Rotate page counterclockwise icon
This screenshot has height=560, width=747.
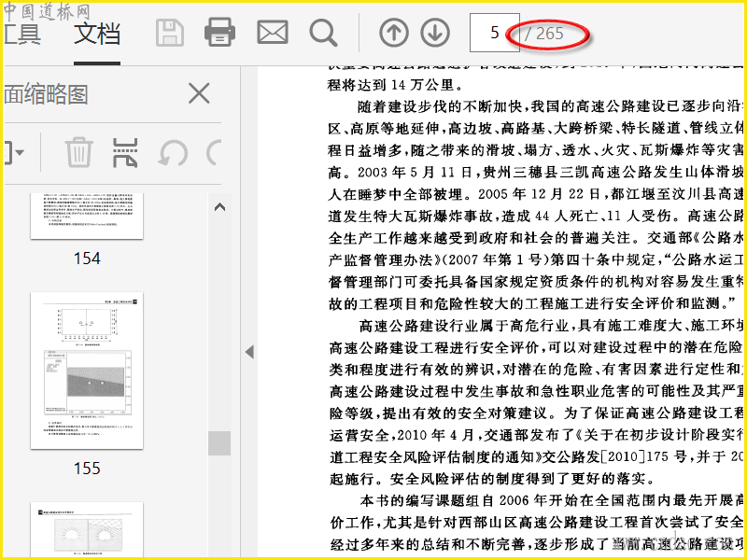[173, 153]
